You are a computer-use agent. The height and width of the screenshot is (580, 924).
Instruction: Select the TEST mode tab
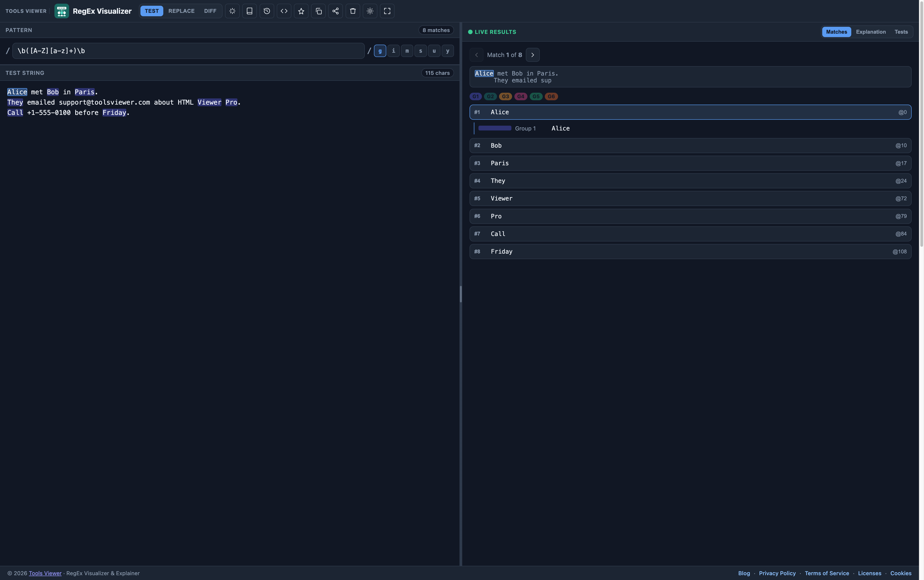point(152,11)
